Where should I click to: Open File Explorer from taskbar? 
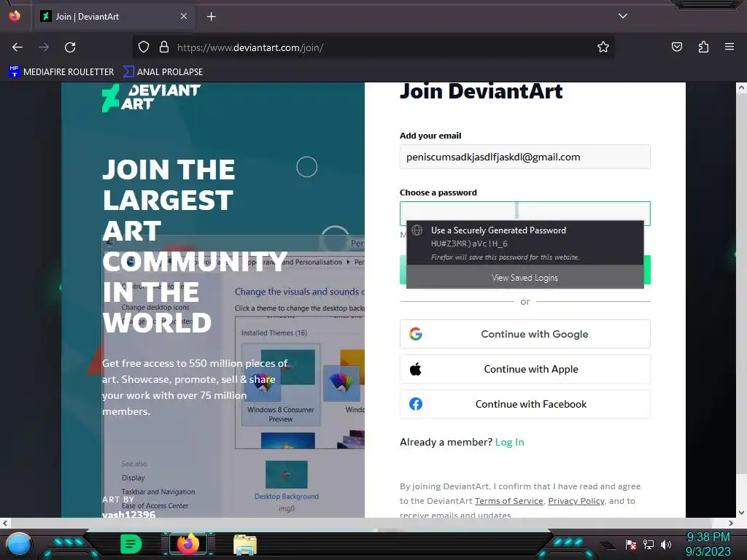click(x=245, y=545)
